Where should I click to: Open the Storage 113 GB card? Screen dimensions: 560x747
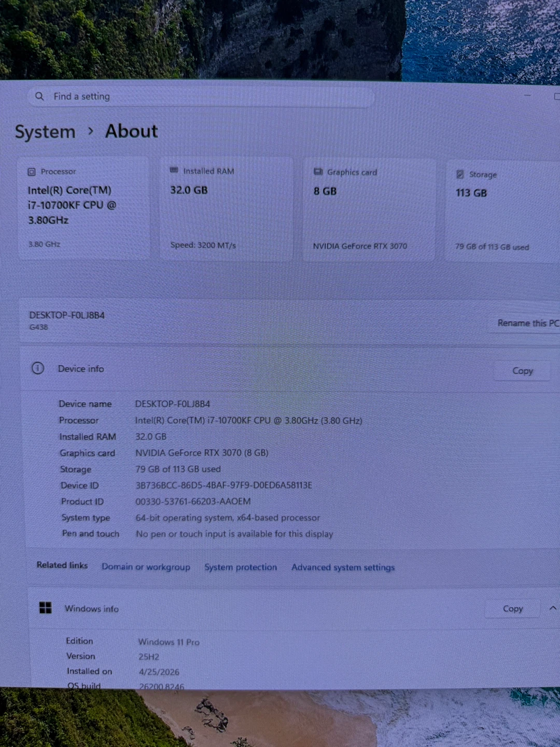502,211
